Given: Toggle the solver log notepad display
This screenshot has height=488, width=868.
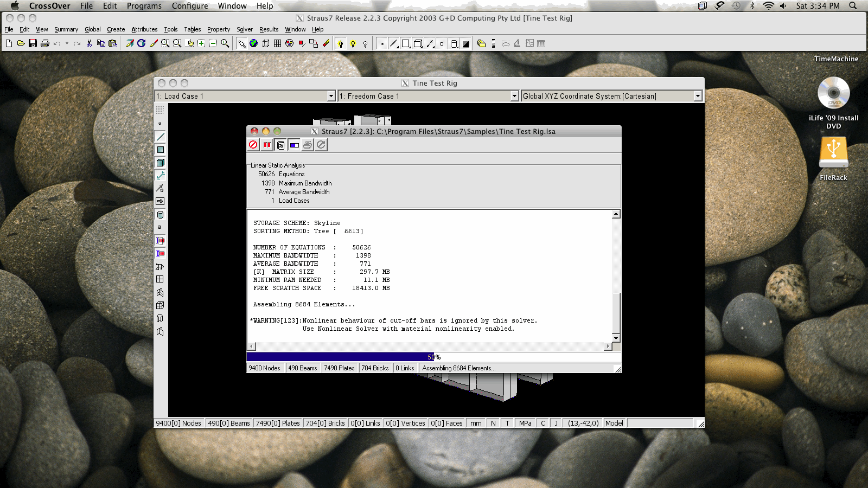Looking at the screenshot, I should [280, 145].
